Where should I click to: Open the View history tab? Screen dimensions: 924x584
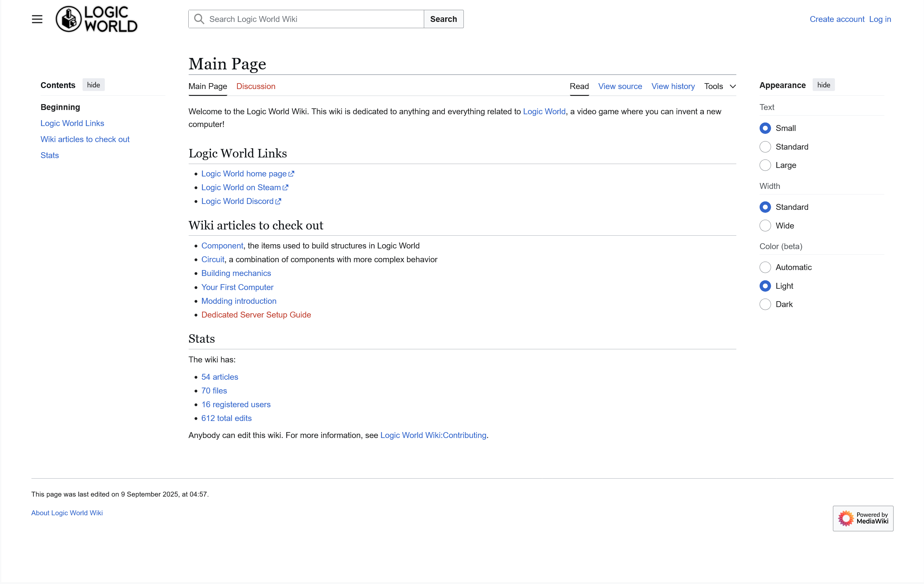(673, 86)
